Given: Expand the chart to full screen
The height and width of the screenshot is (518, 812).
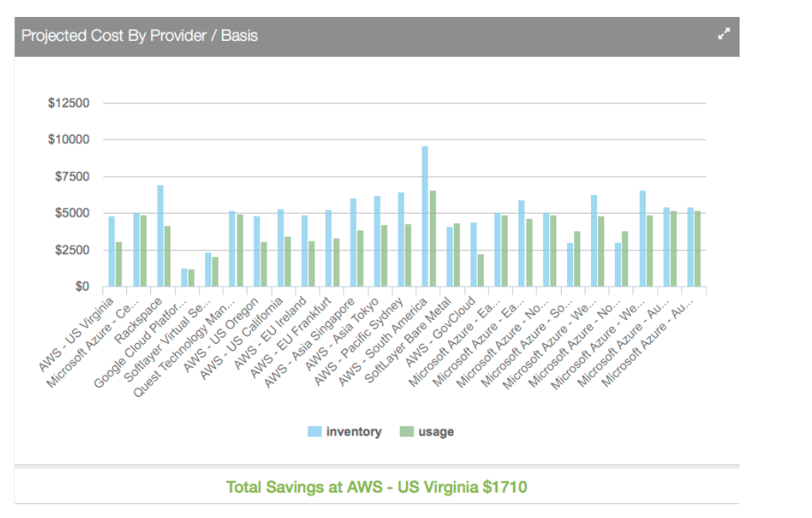Looking at the screenshot, I should pos(723,34).
